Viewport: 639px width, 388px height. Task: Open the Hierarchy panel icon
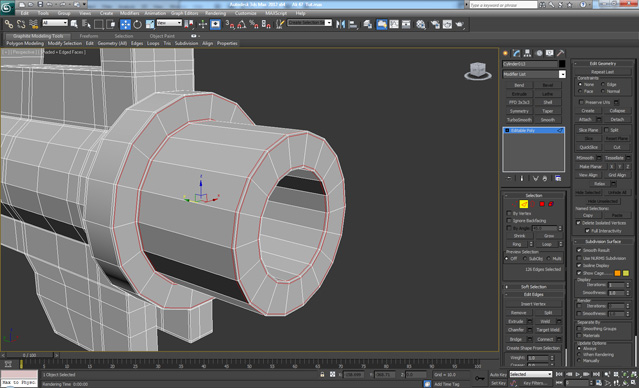(x=528, y=53)
